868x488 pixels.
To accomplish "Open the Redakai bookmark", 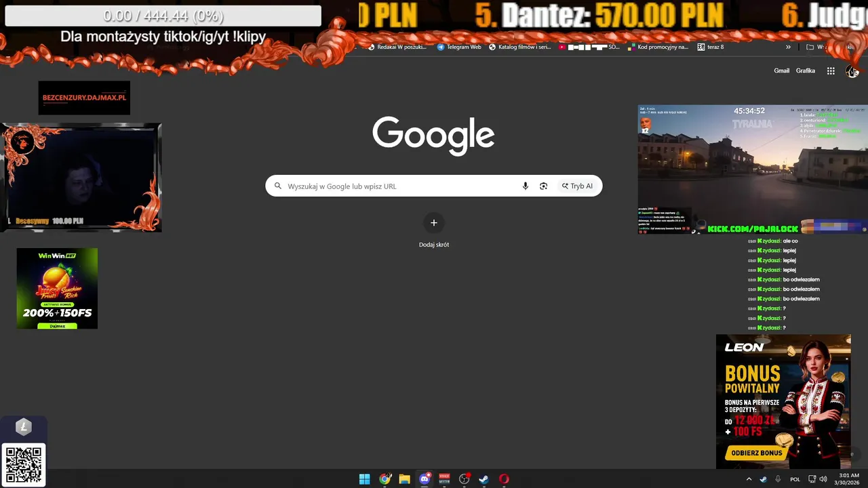I will click(x=397, y=47).
